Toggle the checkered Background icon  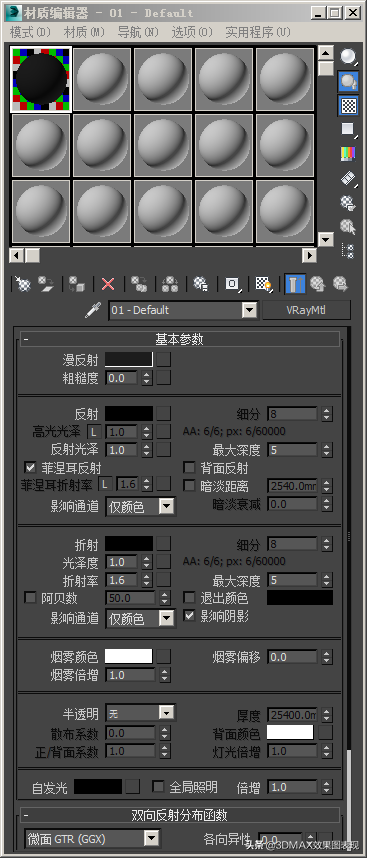pyautogui.click(x=348, y=106)
